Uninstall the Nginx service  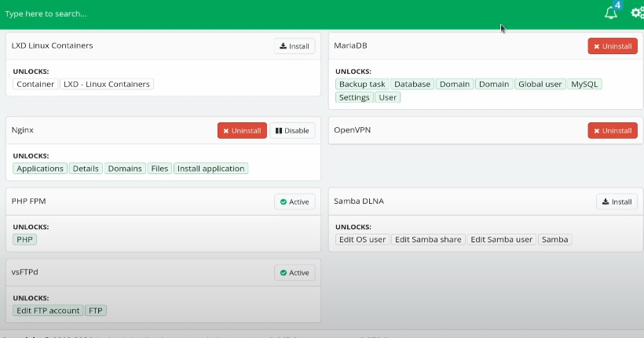point(242,131)
